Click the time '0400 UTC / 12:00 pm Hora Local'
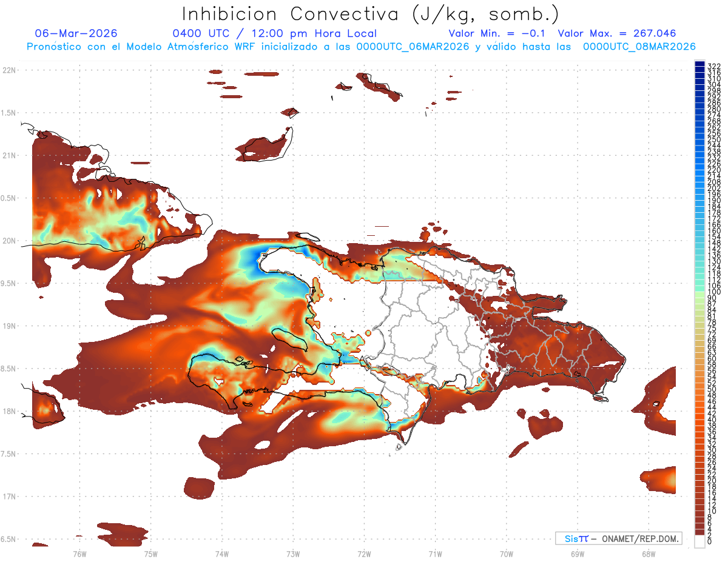Image resolution: width=728 pixels, height=562 pixels. 275,34
